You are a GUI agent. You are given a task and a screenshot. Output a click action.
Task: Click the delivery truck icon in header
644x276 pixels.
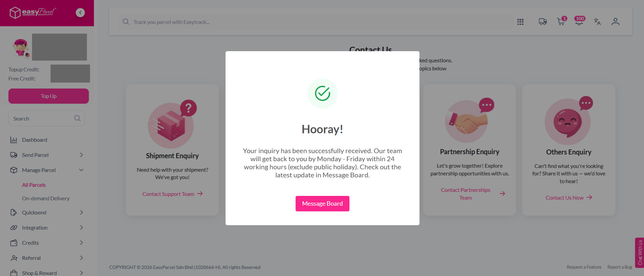click(543, 22)
